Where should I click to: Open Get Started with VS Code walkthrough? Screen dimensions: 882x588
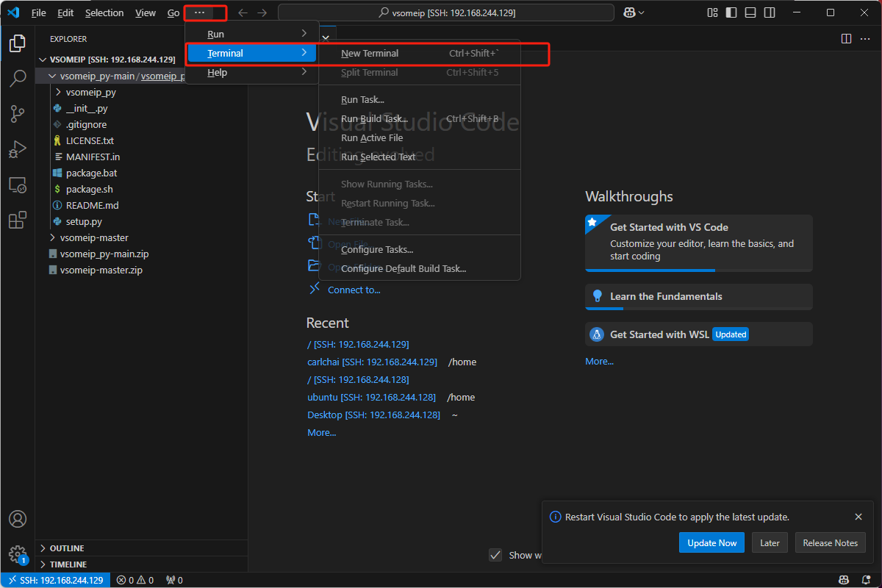[699, 243]
